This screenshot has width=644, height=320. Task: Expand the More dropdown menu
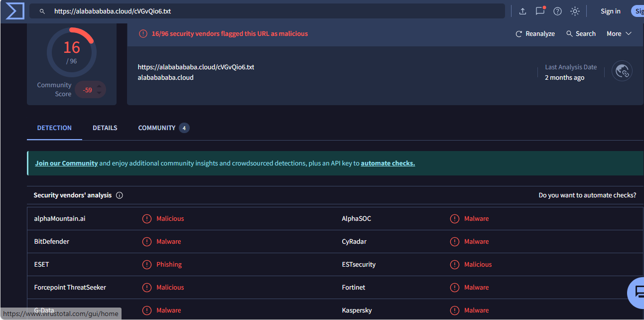[619, 34]
